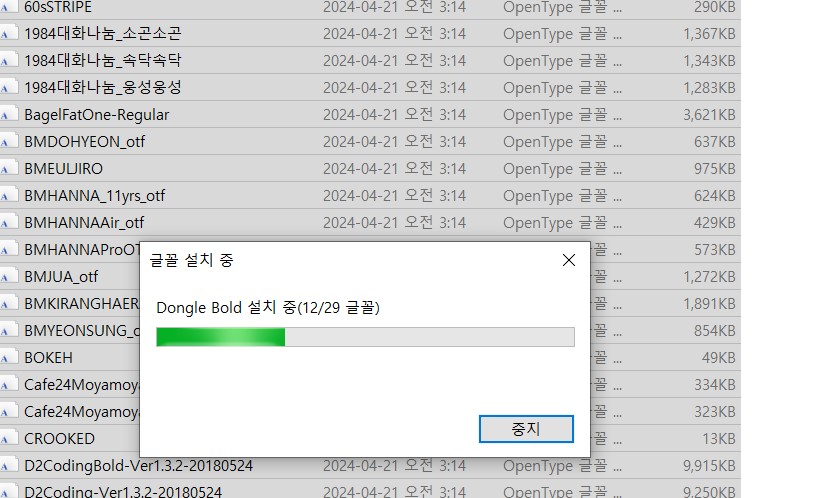
Task: Select the BMJUA_otf font file
Action: tap(61, 277)
